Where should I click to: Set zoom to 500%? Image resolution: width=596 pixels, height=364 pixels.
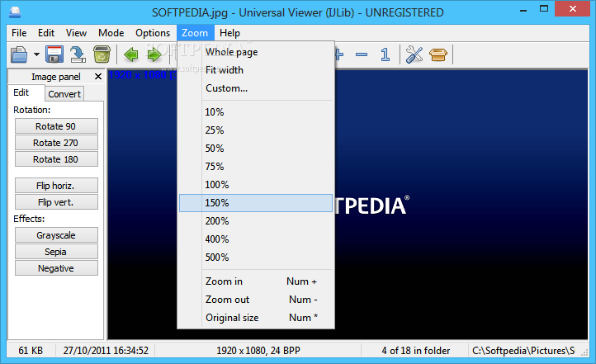[x=256, y=258]
